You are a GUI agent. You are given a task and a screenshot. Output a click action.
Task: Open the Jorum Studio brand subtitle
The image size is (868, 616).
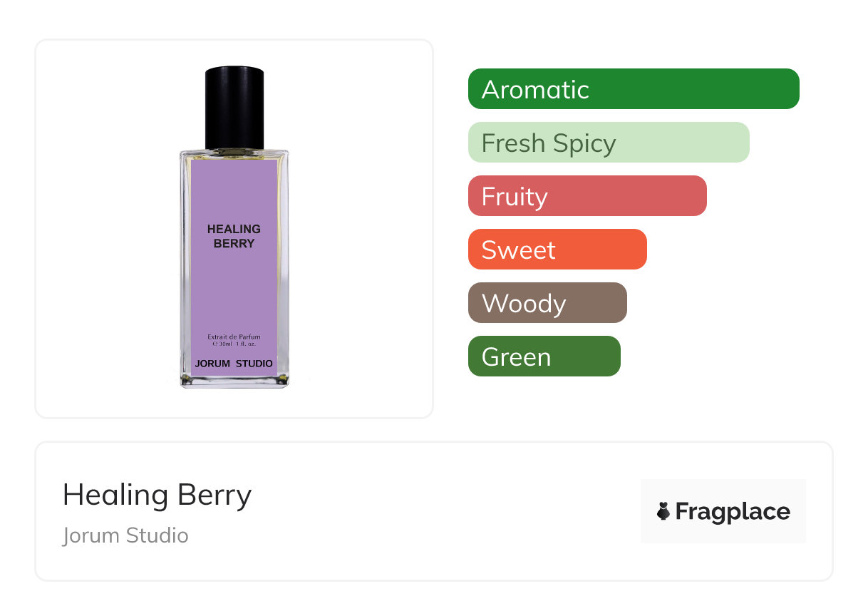click(125, 535)
